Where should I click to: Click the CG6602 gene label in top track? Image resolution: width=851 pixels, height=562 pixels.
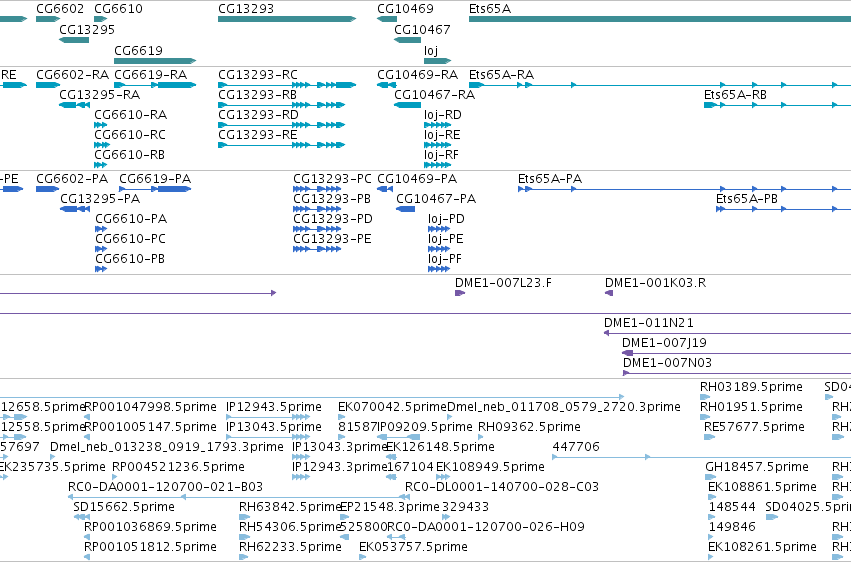60,9
